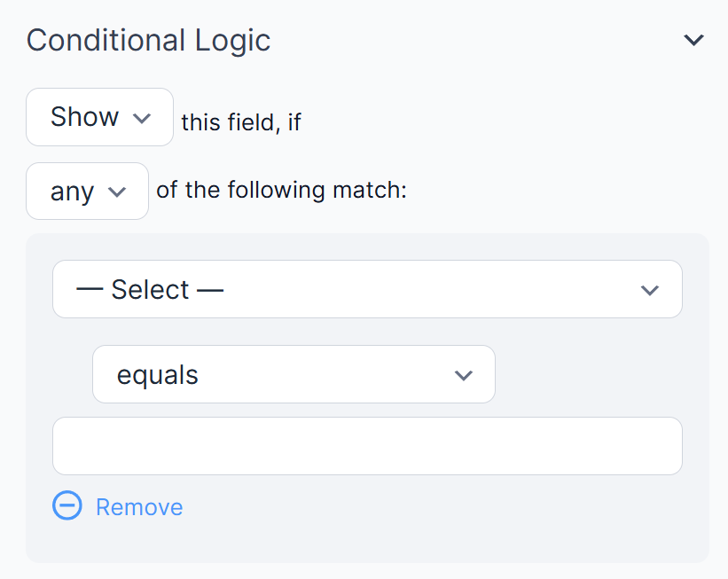This screenshot has width=728, height=579.
Task: Click the text reading this field, if
Action: (x=241, y=122)
